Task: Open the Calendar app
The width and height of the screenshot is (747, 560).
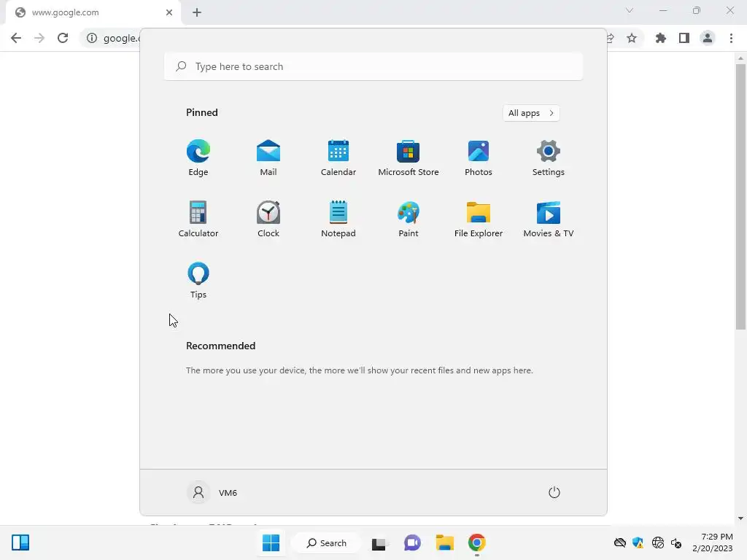Action: pos(338,158)
